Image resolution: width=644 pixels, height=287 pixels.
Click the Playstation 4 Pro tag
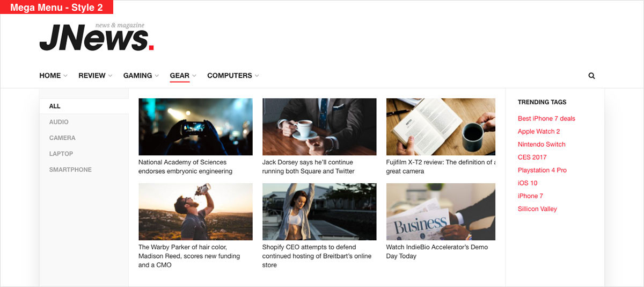tap(542, 170)
